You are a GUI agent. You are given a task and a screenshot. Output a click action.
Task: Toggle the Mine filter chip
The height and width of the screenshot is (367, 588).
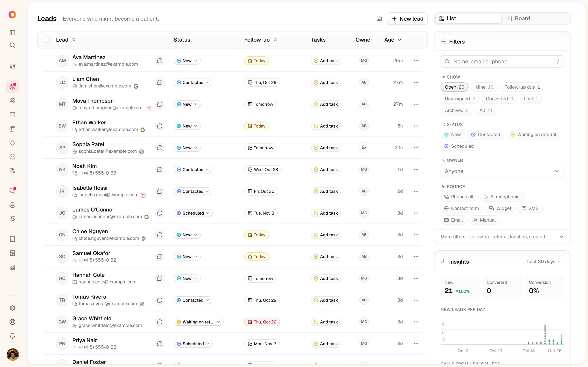pyautogui.click(x=484, y=87)
